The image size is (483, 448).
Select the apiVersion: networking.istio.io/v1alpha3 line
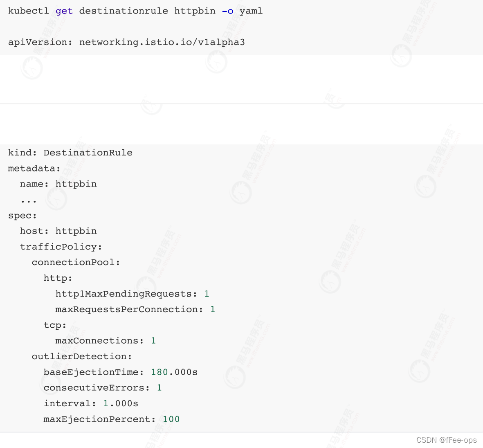point(126,42)
